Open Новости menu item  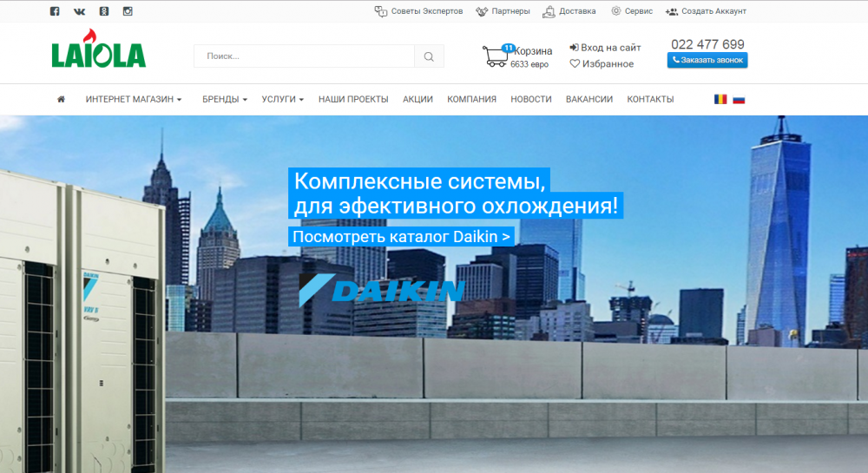(531, 99)
